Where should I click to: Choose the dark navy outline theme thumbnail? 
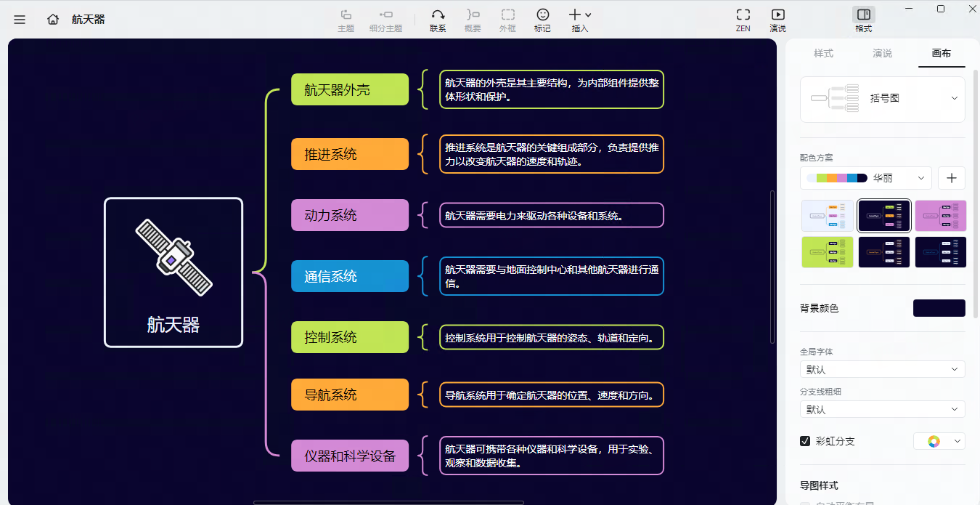tap(941, 251)
